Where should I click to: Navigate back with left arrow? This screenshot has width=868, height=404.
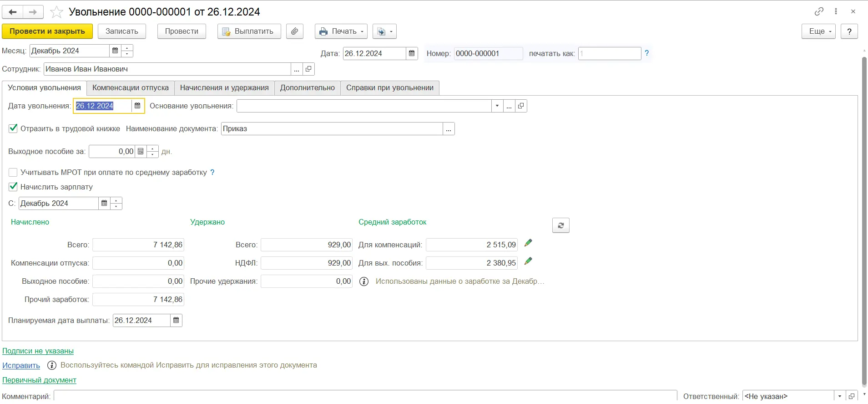pos(13,12)
